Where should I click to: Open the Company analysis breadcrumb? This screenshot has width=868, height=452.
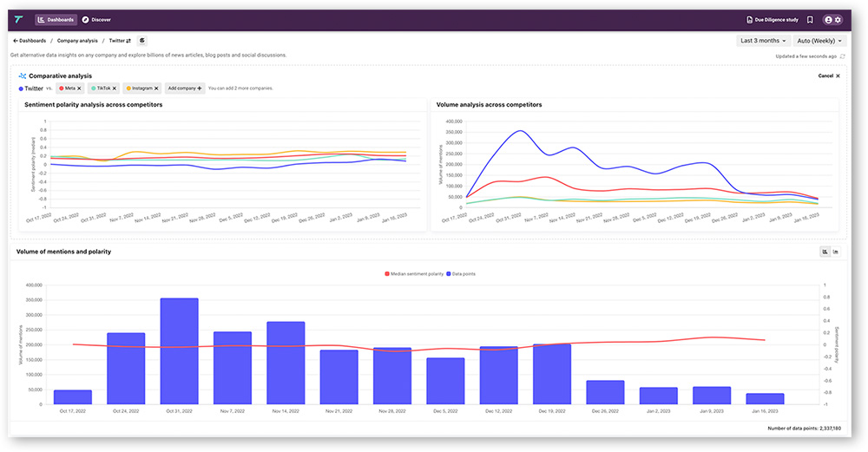(77, 41)
